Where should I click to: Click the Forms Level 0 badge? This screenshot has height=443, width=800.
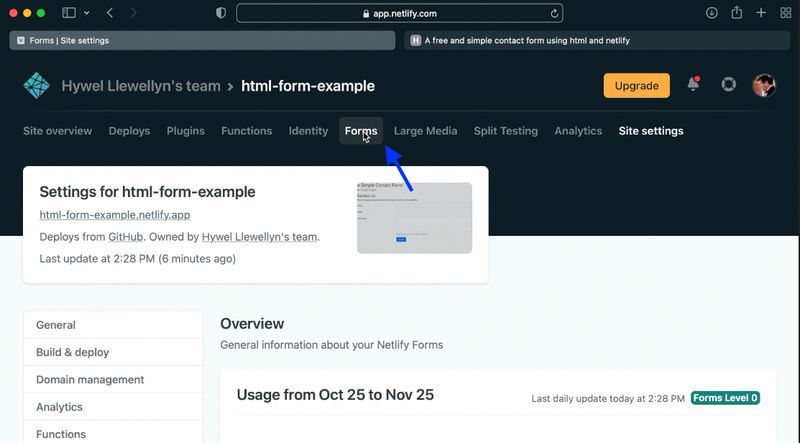click(725, 398)
